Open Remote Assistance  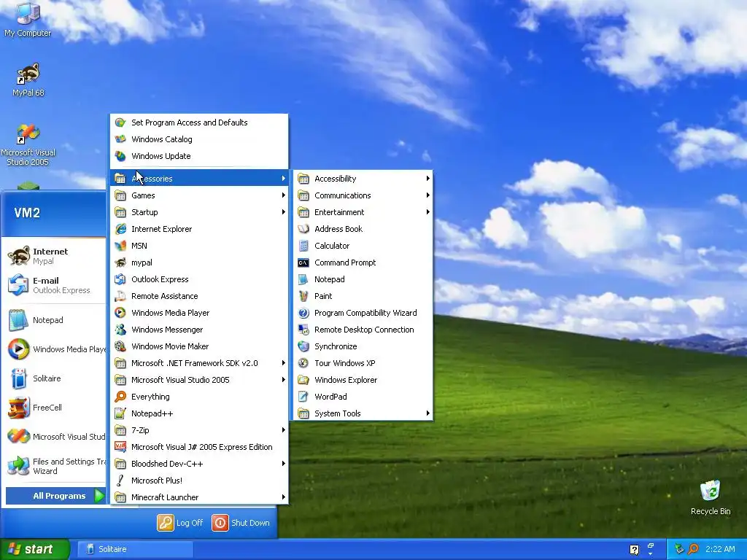click(x=199, y=296)
